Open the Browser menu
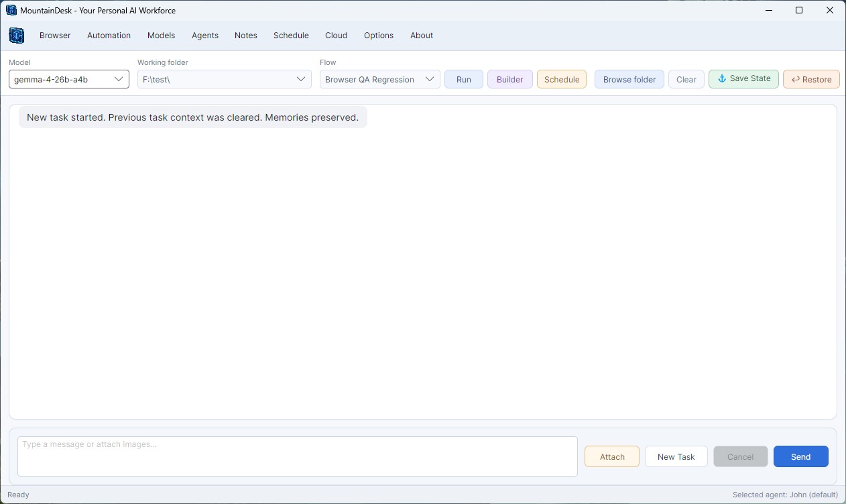Viewport: 846px width, 504px height. point(55,36)
